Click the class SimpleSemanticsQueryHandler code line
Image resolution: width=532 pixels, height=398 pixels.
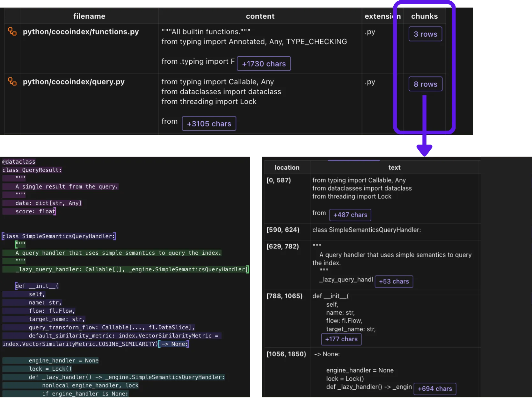click(59, 236)
